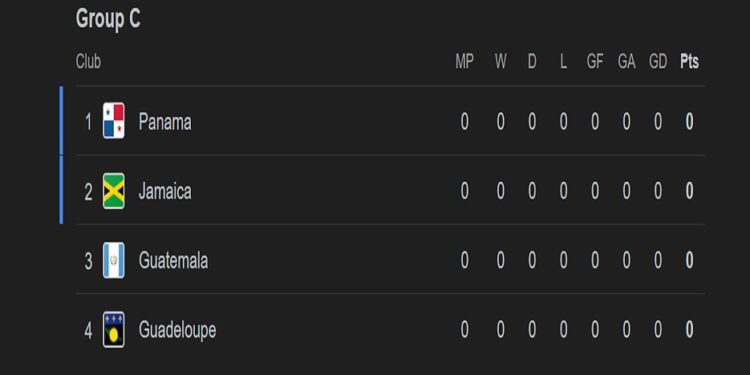Click Jamaica's rank number 2
750x375 pixels.
tap(88, 192)
